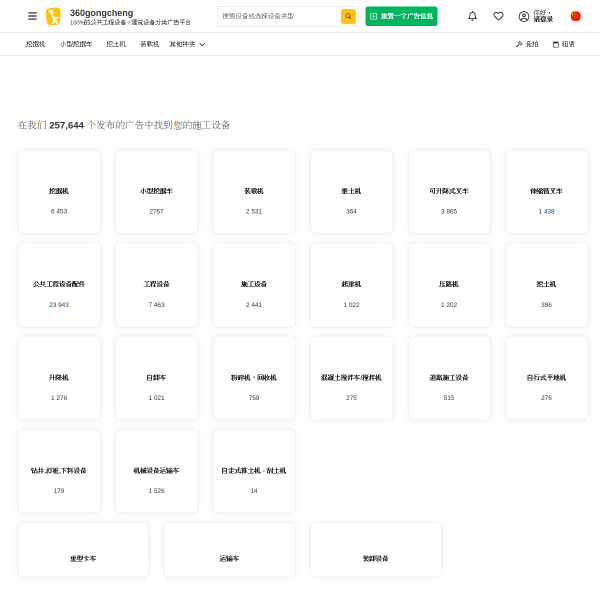Open the 装卸设备 wide card
This screenshot has height=600, width=600.
coord(376,549)
